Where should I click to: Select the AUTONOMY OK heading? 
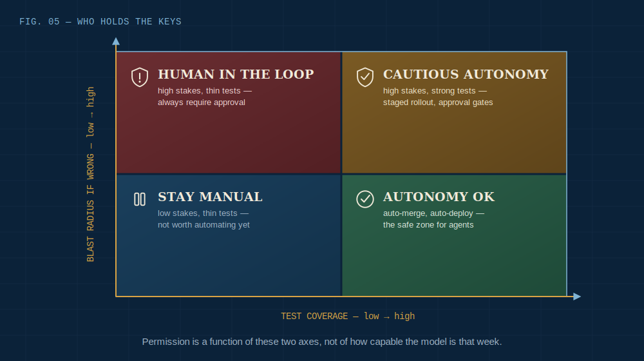point(439,197)
